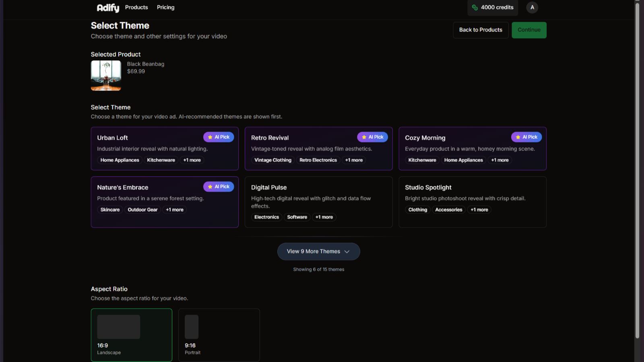Click the Adify logo
This screenshot has width=644, height=362.
(x=108, y=8)
